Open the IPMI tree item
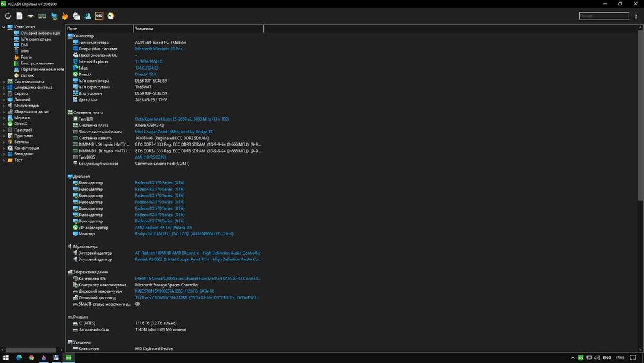The image size is (644, 363). (x=24, y=52)
